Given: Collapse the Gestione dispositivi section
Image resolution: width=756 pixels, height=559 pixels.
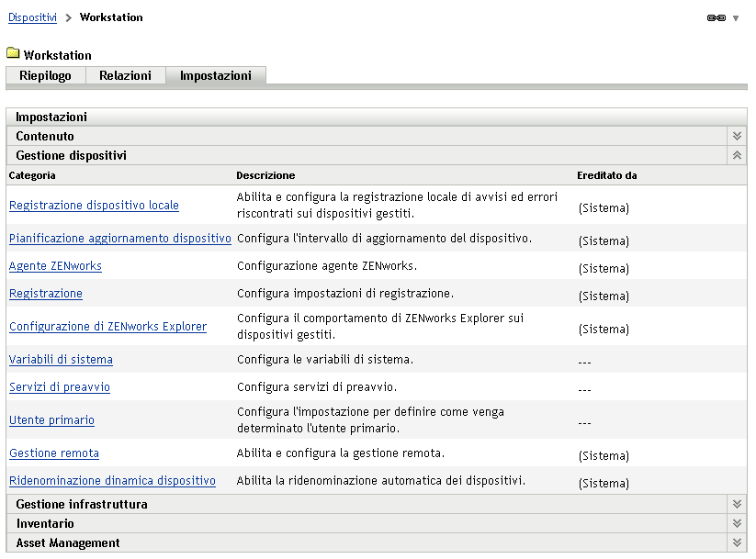Looking at the screenshot, I should 736,154.
